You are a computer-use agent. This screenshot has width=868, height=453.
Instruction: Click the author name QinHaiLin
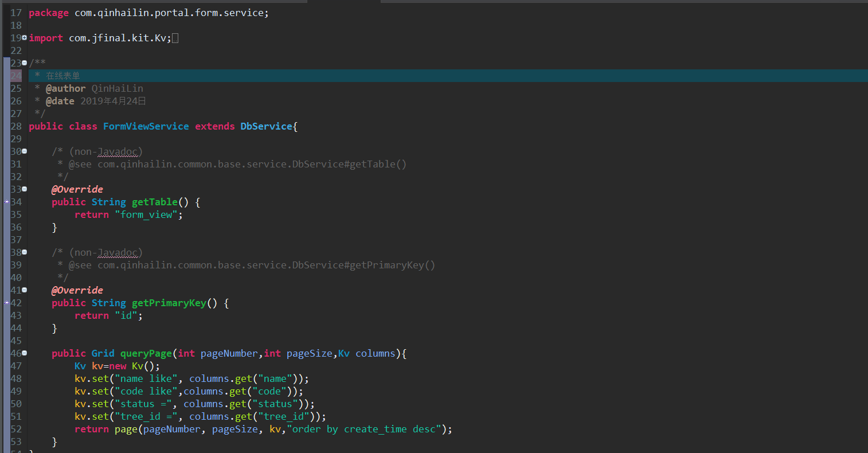pos(117,88)
